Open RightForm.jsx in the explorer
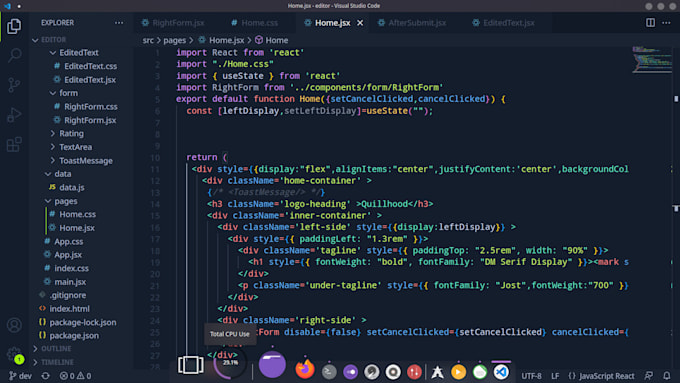Viewport: 680px width, 383px height. click(x=90, y=120)
